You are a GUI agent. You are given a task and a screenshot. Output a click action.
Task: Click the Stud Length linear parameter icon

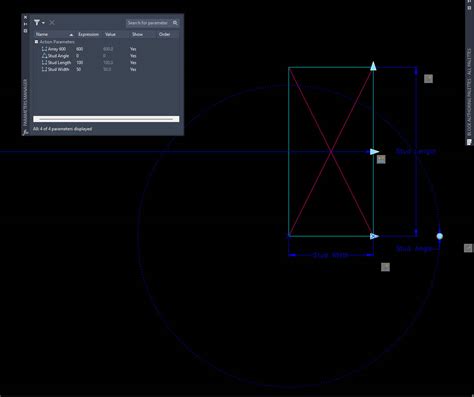pyautogui.click(x=44, y=63)
